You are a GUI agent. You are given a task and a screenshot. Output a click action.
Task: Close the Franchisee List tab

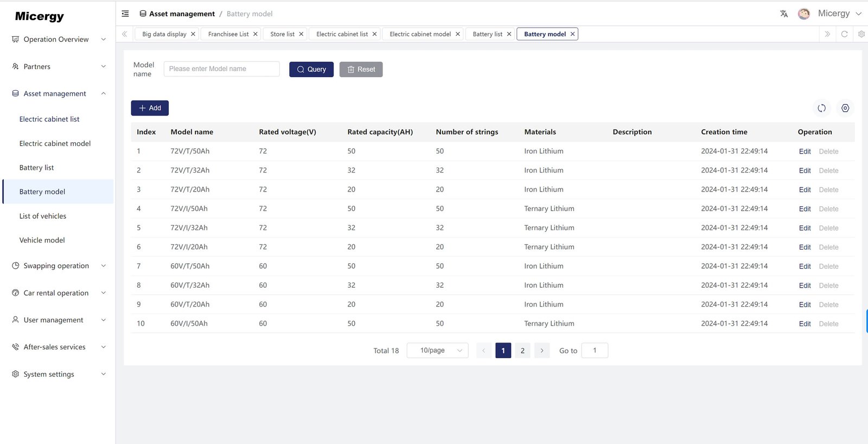click(255, 34)
